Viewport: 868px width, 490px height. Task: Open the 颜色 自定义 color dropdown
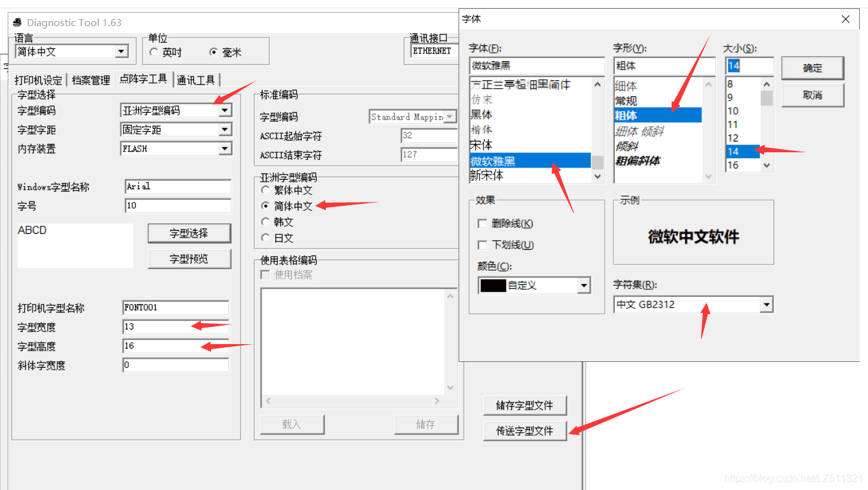point(584,285)
